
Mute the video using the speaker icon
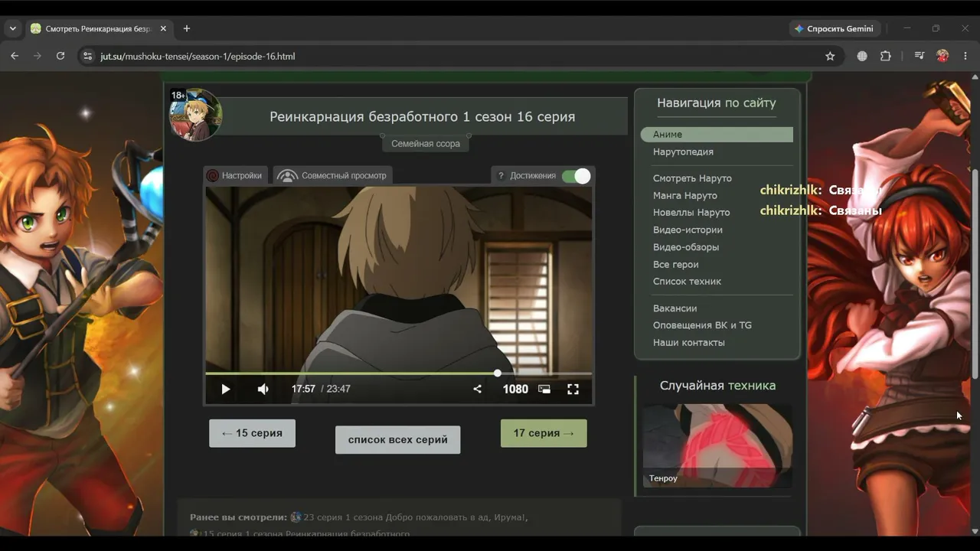tap(263, 389)
